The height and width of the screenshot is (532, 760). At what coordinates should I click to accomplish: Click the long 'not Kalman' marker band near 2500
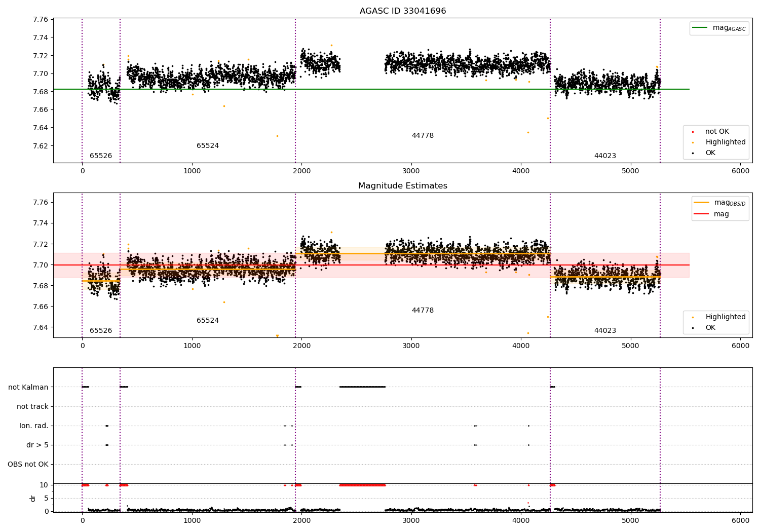click(362, 387)
